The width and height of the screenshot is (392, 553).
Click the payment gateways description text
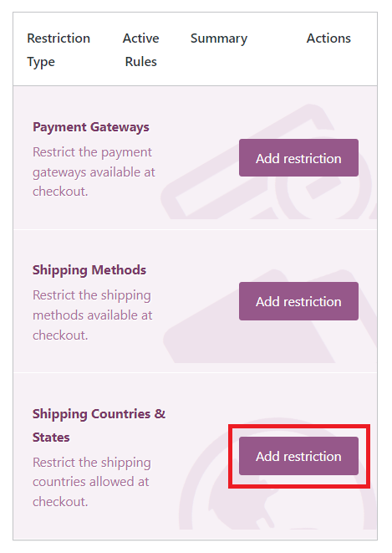tap(94, 172)
